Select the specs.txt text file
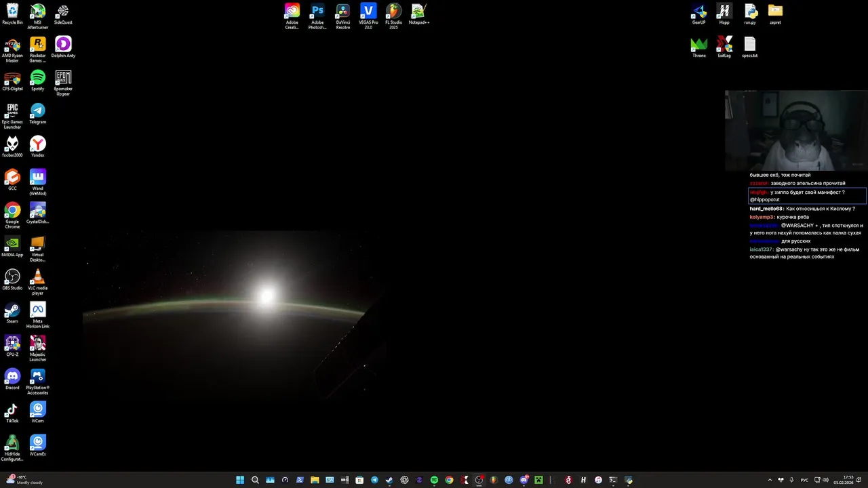This screenshot has width=868, height=488. point(750,47)
